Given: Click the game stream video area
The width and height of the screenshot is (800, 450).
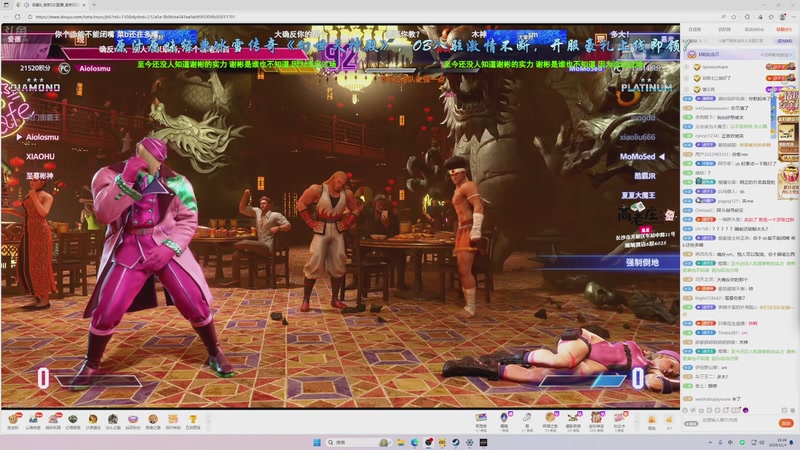Looking at the screenshot, I should 340,216.
